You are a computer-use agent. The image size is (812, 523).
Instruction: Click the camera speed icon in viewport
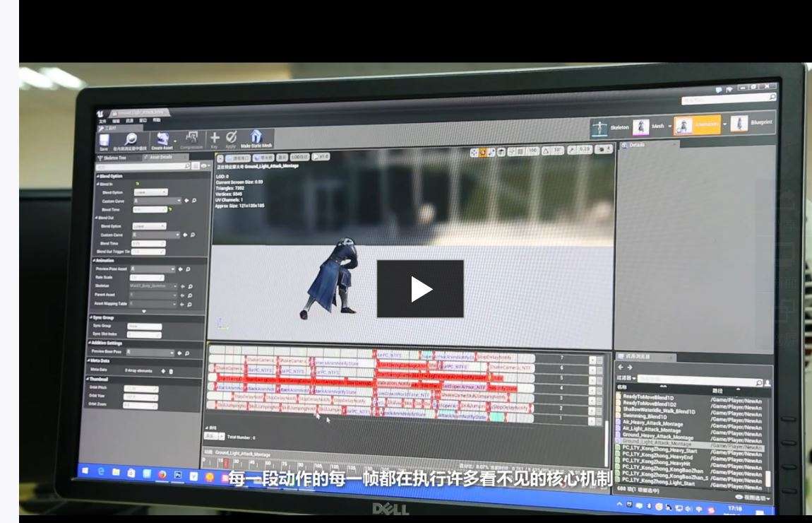pos(602,149)
